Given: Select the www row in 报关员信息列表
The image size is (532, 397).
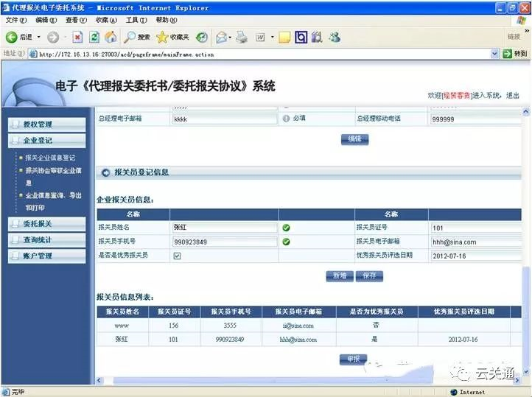Looking at the screenshot, I should pyautogui.click(x=309, y=326).
